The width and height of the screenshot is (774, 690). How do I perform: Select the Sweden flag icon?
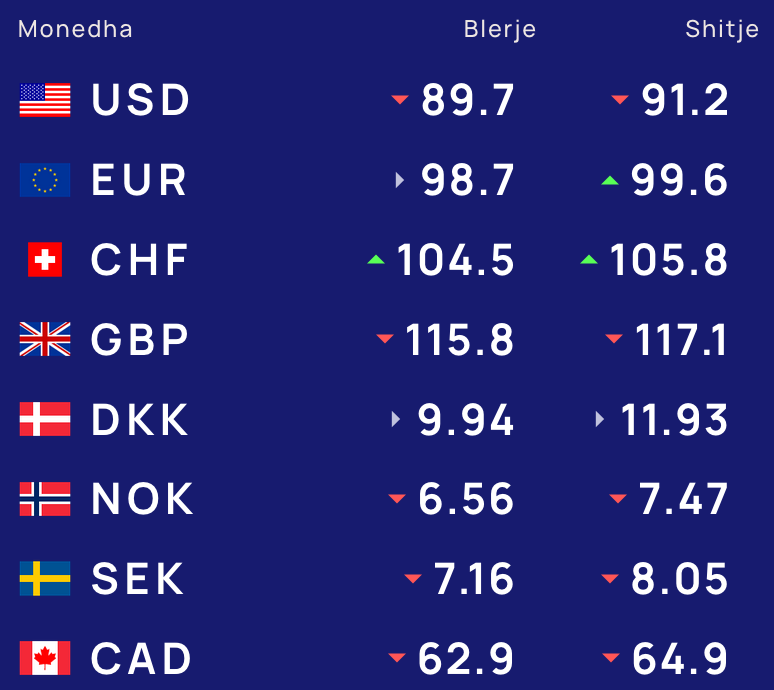point(45,578)
